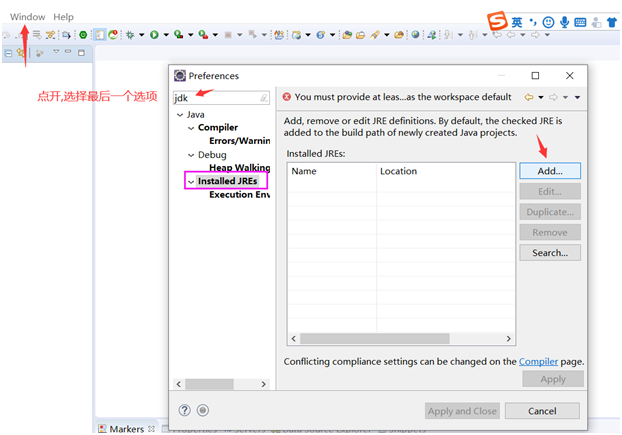Open the Sogou emoji smiley icon
This screenshot has height=435, width=622.
click(549, 22)
